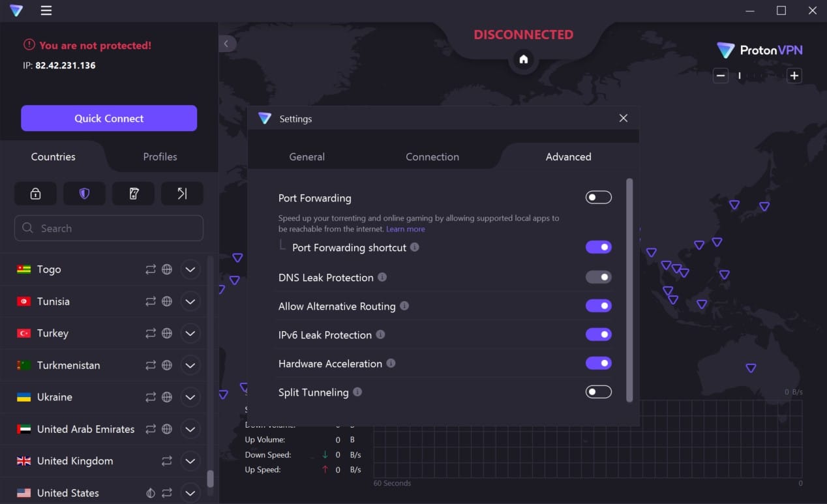
Task: Expand the Turkey server list
Action: coord(190,333)
